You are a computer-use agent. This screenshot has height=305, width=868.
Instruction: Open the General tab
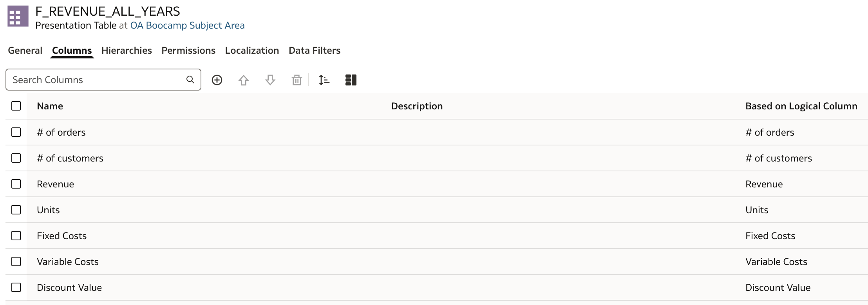(x=25, y=51)
